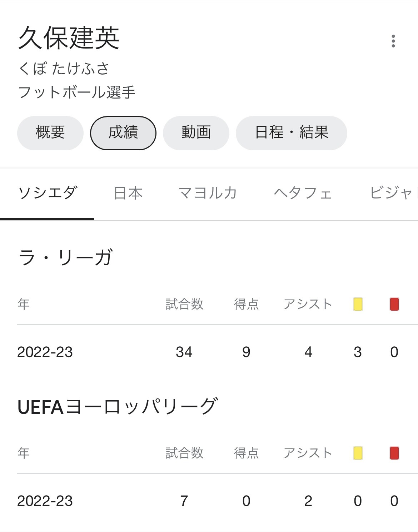Open the 日程・結果 chip
Screen dimensions: 418x532
292,133
